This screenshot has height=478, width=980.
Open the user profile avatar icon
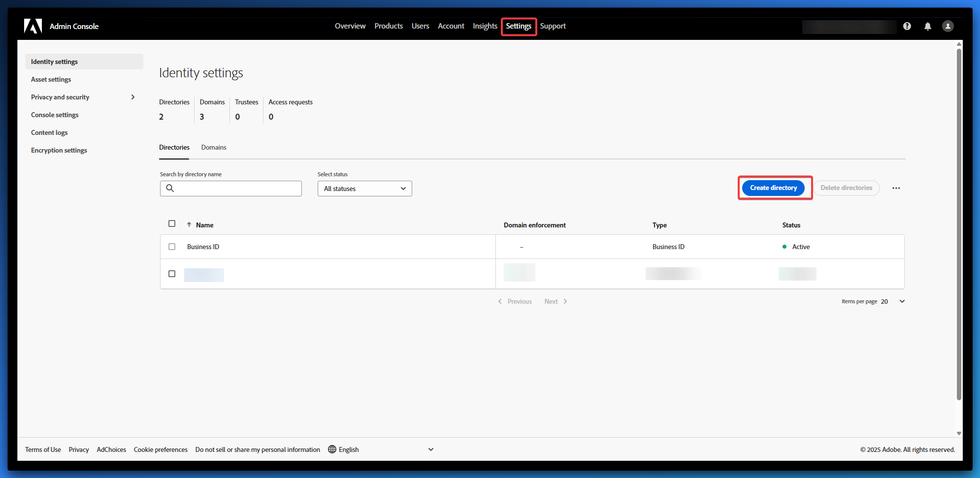pos(947,26)
